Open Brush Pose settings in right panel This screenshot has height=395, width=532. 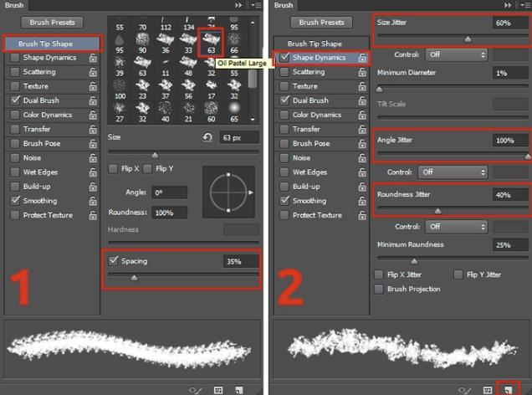click(311, 143)
